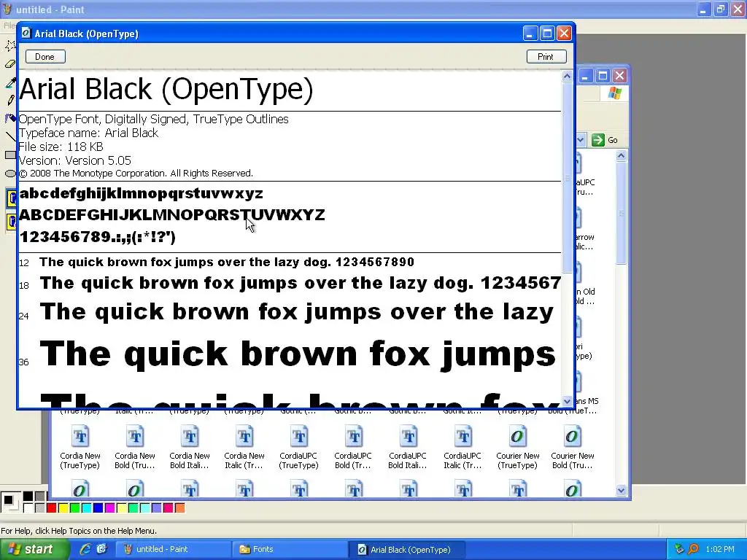Select the Airbrush tool in Paint
Image resolution: width=747 pixels, height=560 pixels.
coord(9,118)
